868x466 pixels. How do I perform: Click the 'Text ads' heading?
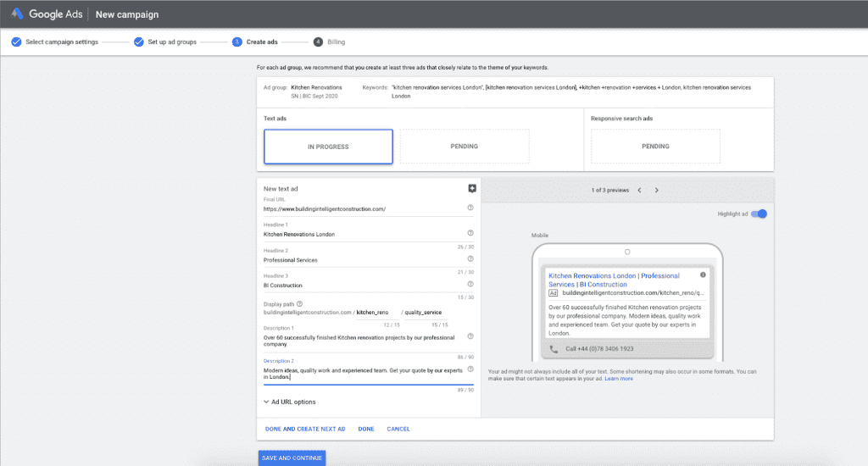(275, 119)
